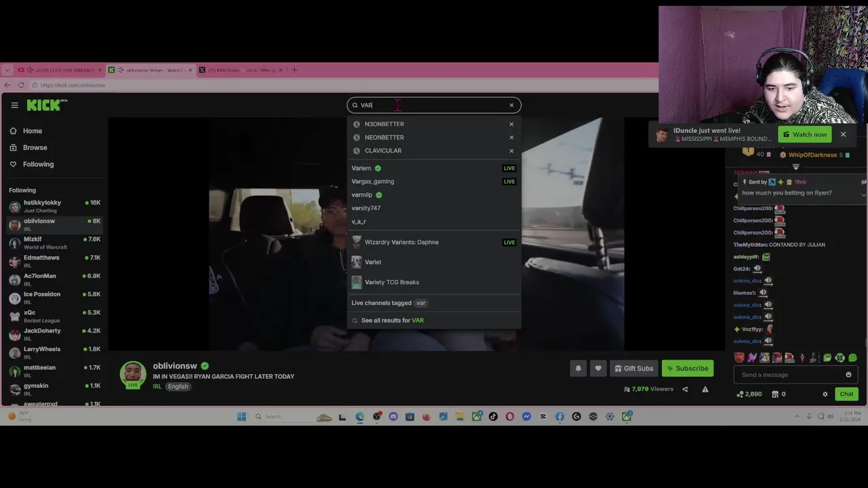Focus the search box containing VAR
Image resolution: width=868 pixels, height=488 pixels.
point(434,105)
